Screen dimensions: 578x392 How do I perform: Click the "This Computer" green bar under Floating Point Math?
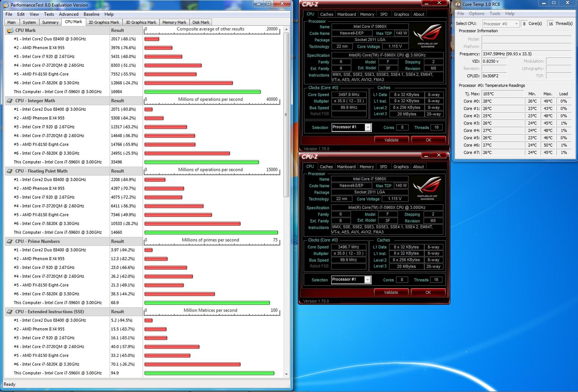click(x=211, y=232)
